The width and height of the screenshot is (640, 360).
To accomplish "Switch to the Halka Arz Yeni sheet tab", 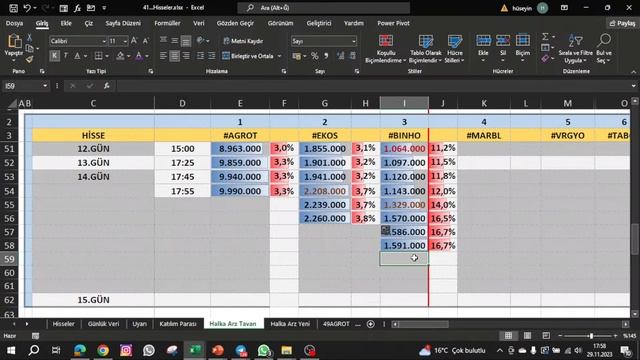I will [290, 324].
